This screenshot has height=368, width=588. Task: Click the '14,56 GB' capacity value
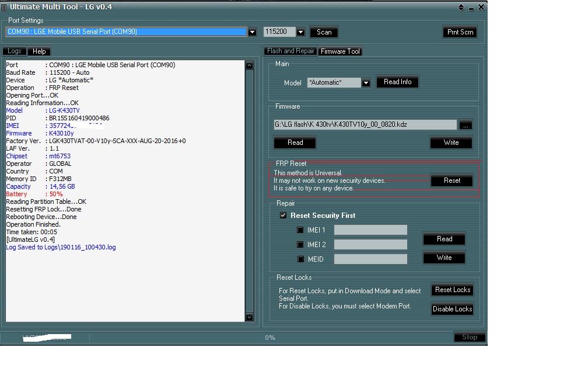coord(62,187)
